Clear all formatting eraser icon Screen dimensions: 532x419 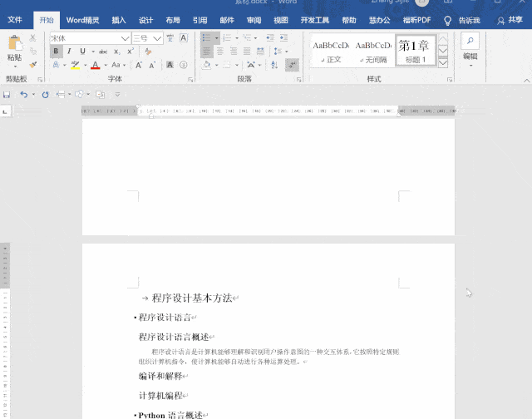148,52
